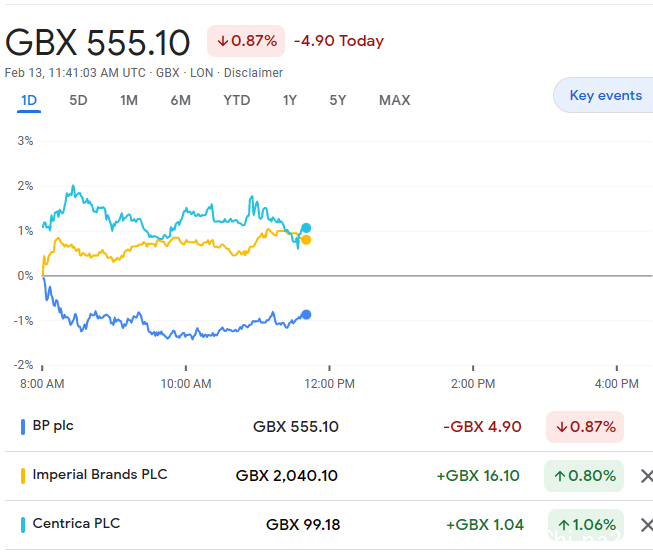Screen dimensions: 653x552
Task: Click Imperial Brands yellow color marker
Action: coord(23,476)
